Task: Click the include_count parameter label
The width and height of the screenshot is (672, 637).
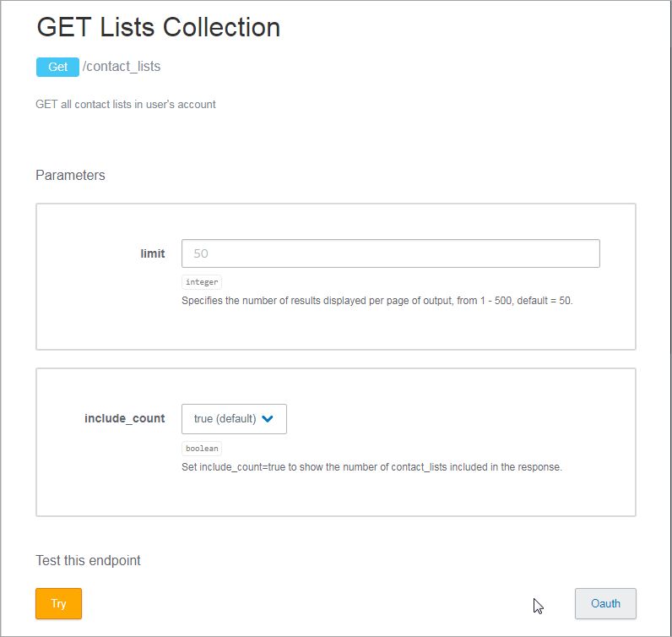Action: coord(125,419)
